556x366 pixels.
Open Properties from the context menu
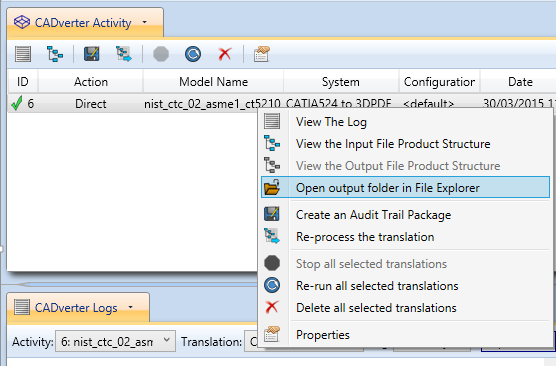405,334
